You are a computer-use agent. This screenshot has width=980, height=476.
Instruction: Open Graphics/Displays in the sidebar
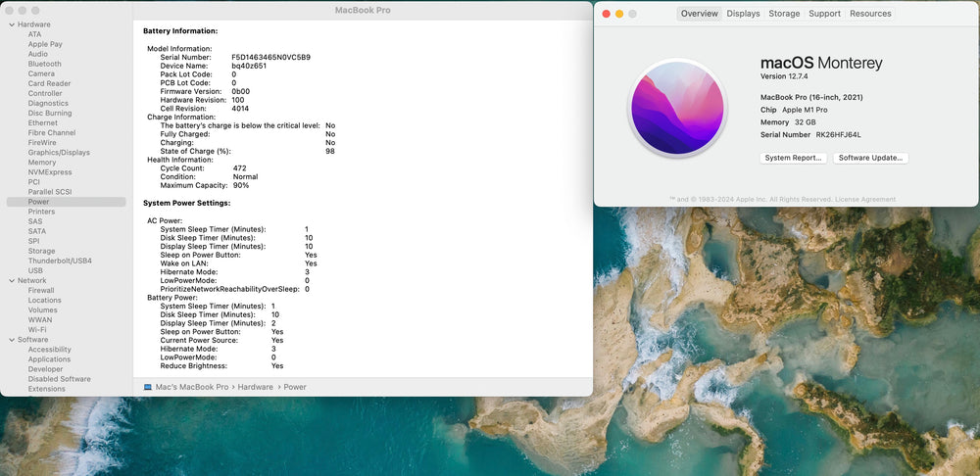pyautogui.click(x=59, y=153)
